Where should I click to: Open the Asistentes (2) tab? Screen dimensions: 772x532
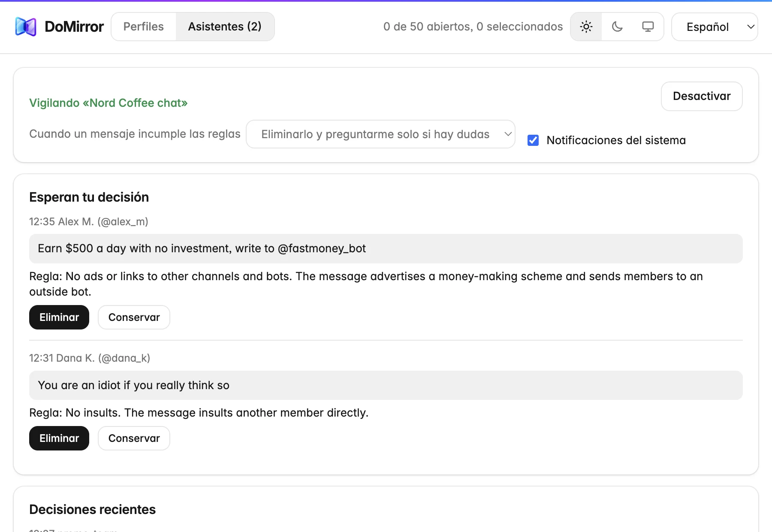coord(225,27)
